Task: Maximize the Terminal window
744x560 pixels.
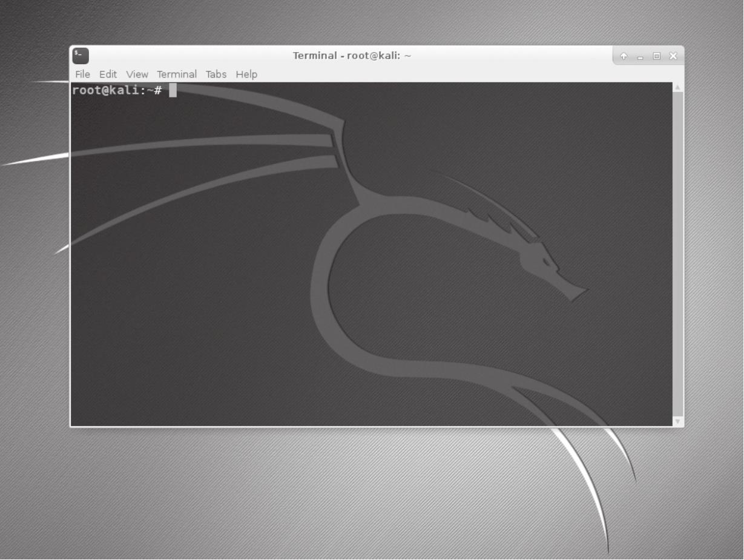Action: coord(657,56)
